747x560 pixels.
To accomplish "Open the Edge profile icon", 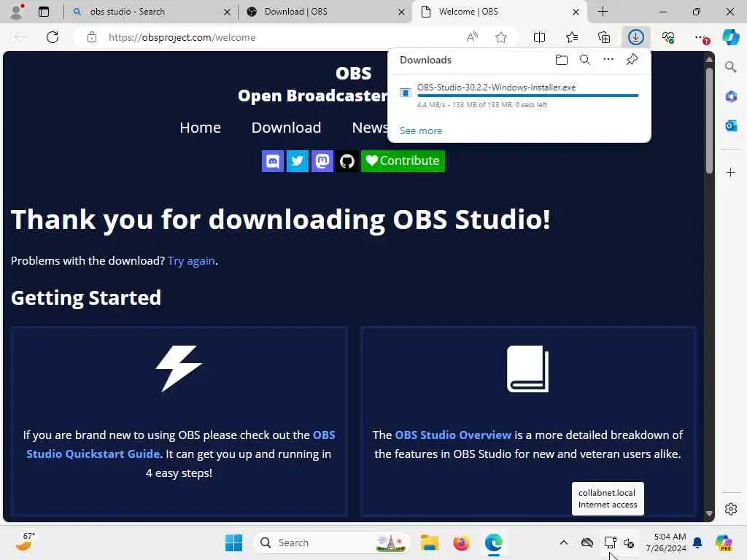I will click(17, 12).
